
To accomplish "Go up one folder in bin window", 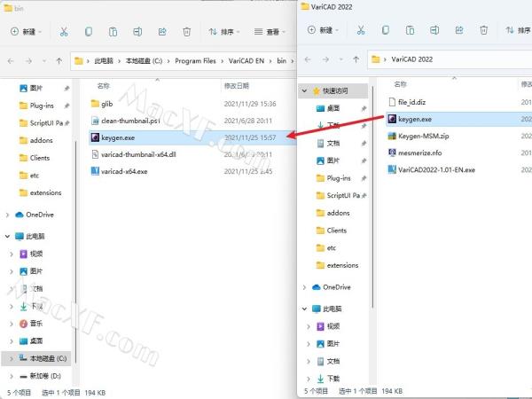I will click(x=59, y=61).
